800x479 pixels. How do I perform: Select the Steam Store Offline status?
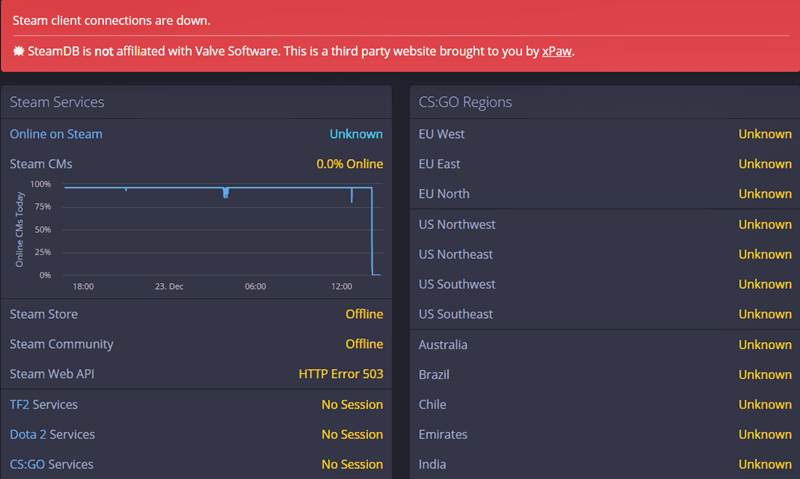364,314
